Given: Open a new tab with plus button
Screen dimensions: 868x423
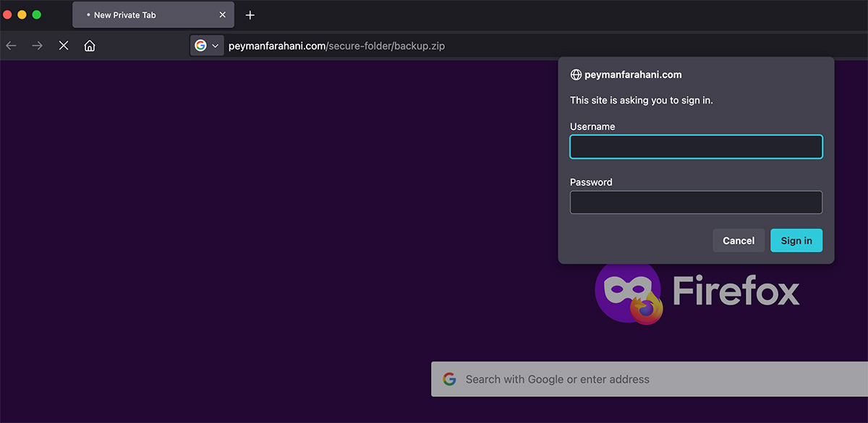Looking at the screenshot, I should (x=250, y=15).
